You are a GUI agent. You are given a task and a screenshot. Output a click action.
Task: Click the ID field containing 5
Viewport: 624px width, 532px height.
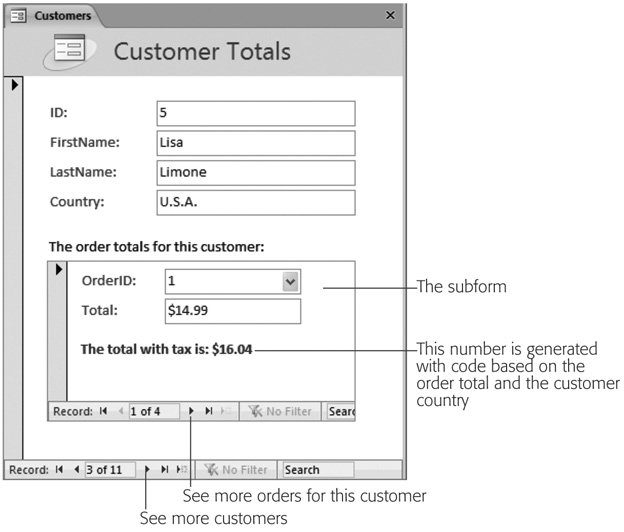256,113
